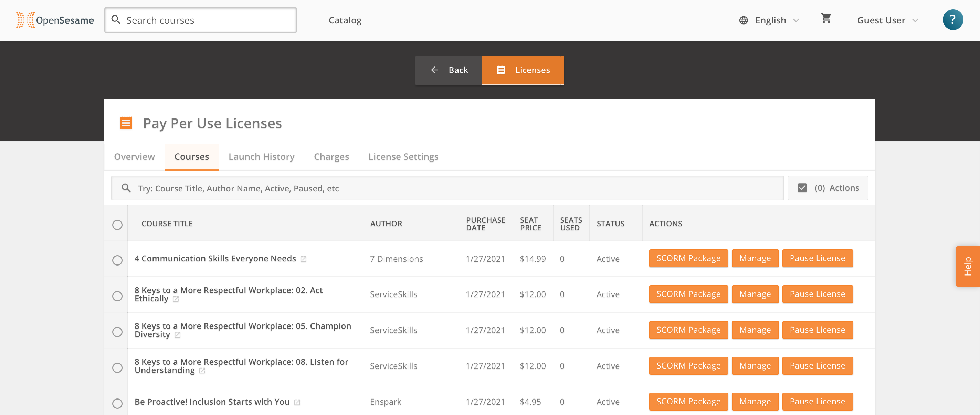Click Manage for Be Proactive! Inclusion
Screen dimensions: 980x415
(x=755, y=402)
